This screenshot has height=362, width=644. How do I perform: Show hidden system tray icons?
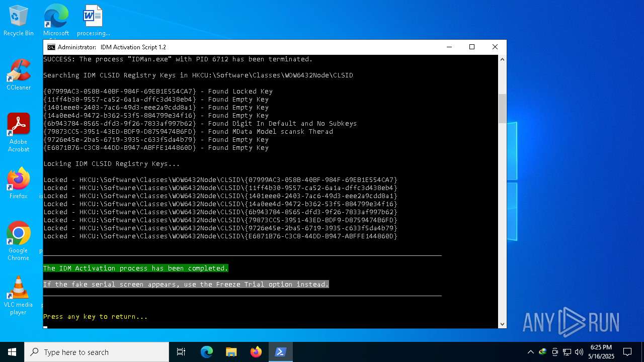(530, 352)
